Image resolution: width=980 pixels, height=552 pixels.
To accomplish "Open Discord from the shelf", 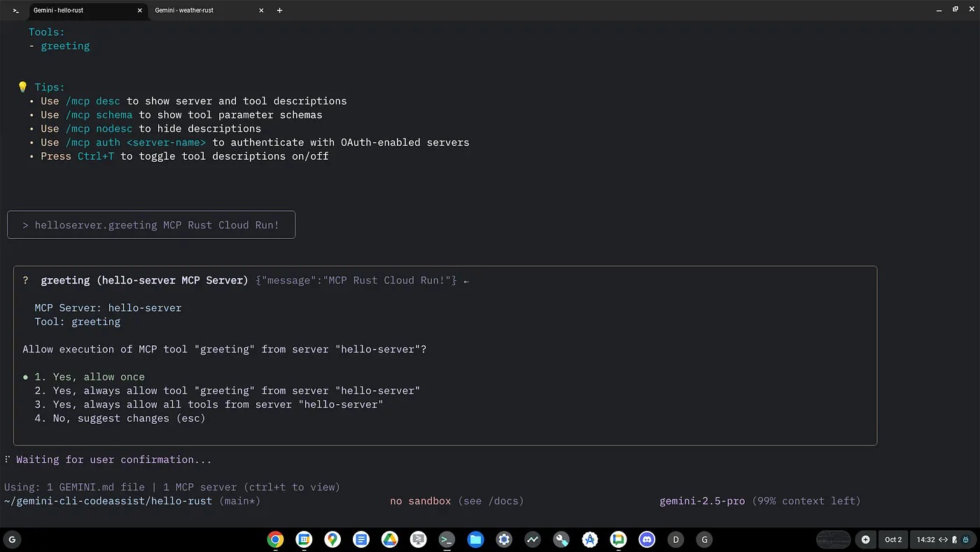I will click(x=647, y=539).
